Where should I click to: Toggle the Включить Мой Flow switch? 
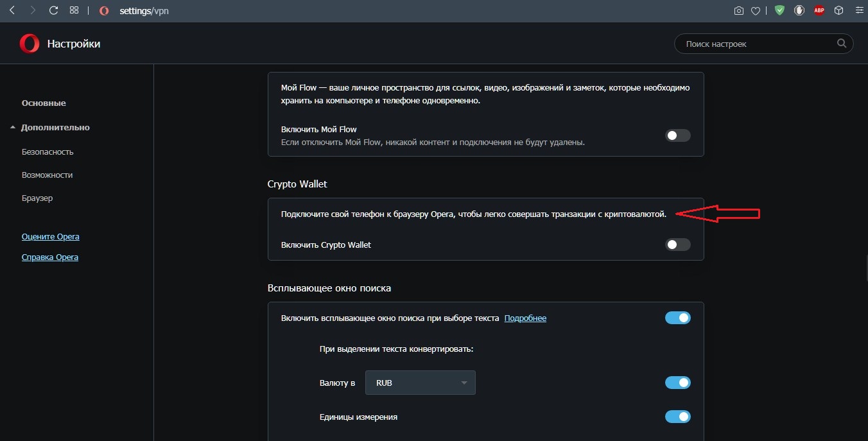678,135
